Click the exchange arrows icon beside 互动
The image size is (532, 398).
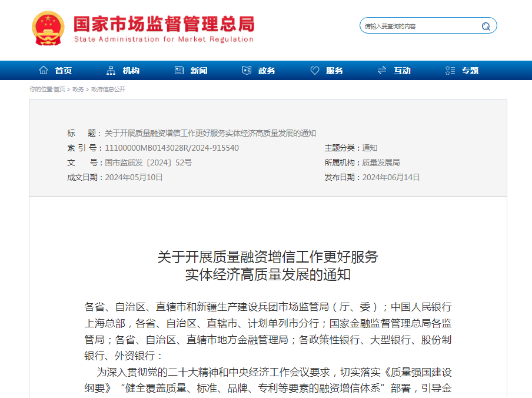(x=382, y=71)
